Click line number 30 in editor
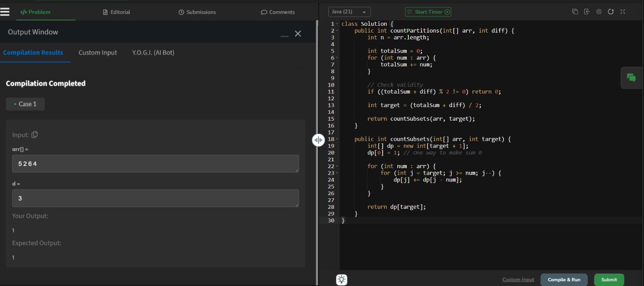 tap(331, 221)
